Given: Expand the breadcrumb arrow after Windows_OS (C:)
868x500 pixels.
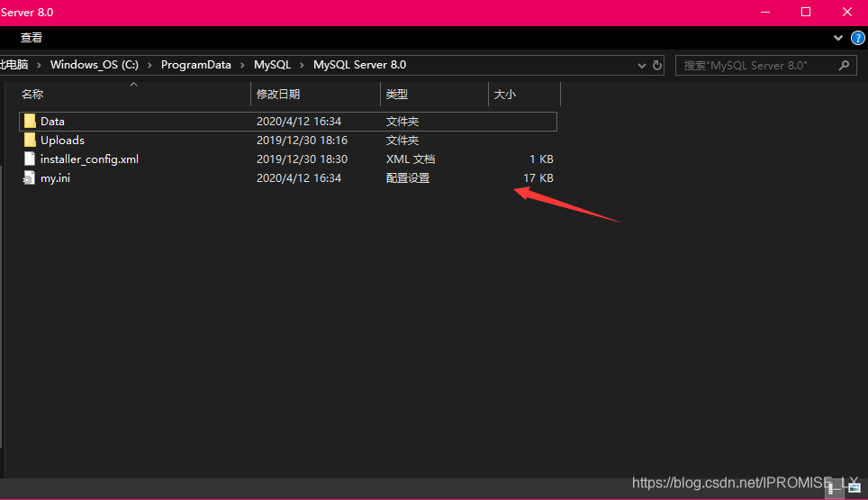Looking at the screenshot, I should point(149,66).
